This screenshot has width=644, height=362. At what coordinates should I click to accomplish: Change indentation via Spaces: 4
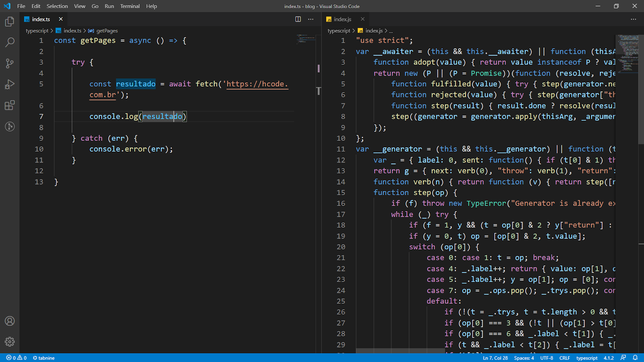click(524, 358)
